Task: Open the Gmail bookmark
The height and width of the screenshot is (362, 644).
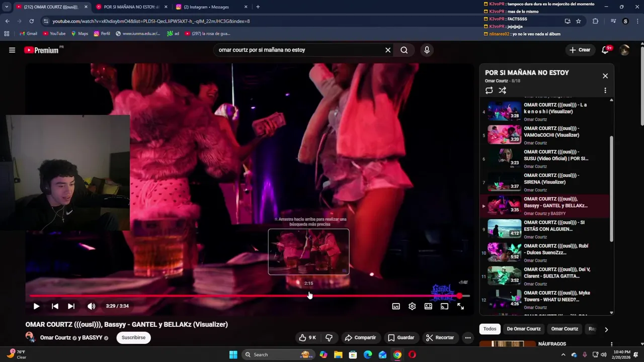Action: coord(28,34)
